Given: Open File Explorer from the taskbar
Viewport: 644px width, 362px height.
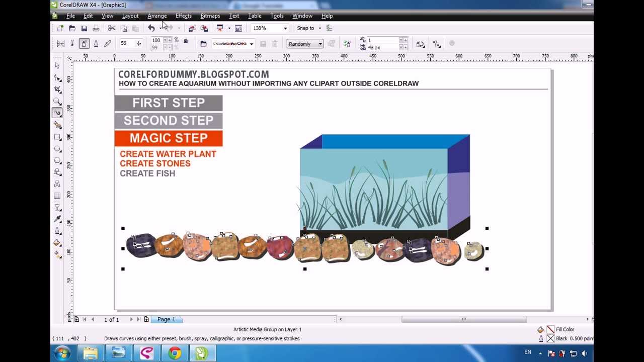Looking at the screenshot, I should click(x=91, y=353).
